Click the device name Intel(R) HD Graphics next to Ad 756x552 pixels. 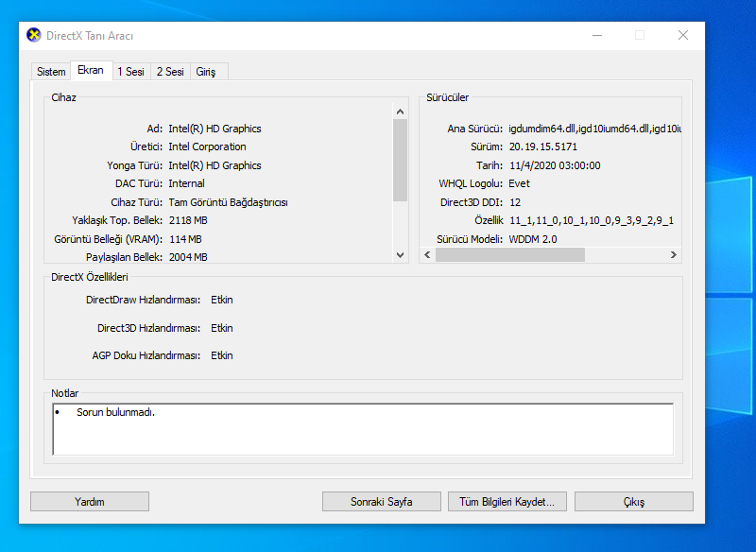point(215,129)
